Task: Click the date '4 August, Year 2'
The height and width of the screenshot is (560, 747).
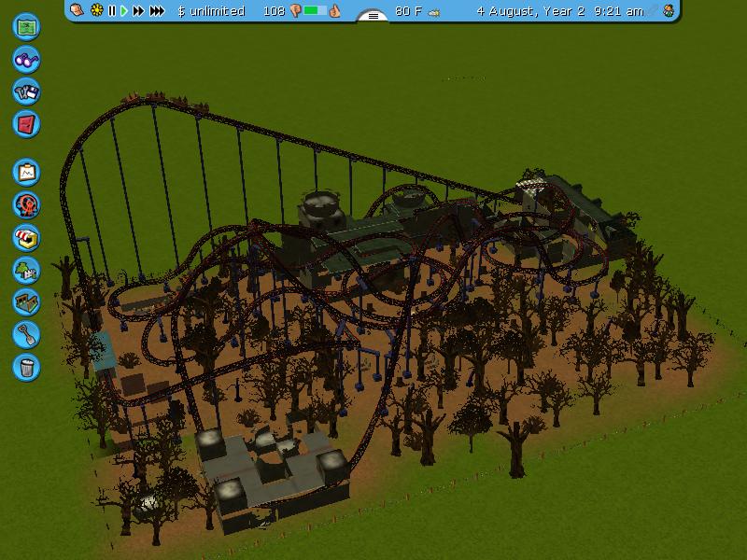Action: click(530, 11)
